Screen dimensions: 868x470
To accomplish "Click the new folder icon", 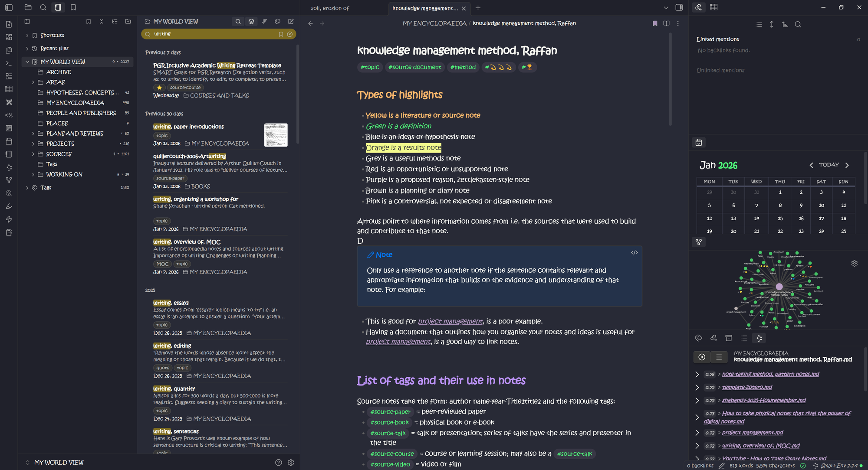I will (128, 21).
